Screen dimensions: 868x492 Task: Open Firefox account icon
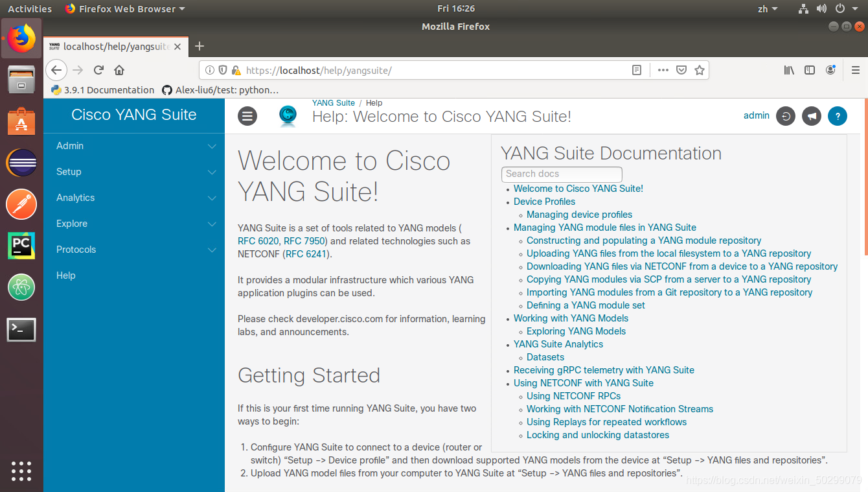click(831, 70)
